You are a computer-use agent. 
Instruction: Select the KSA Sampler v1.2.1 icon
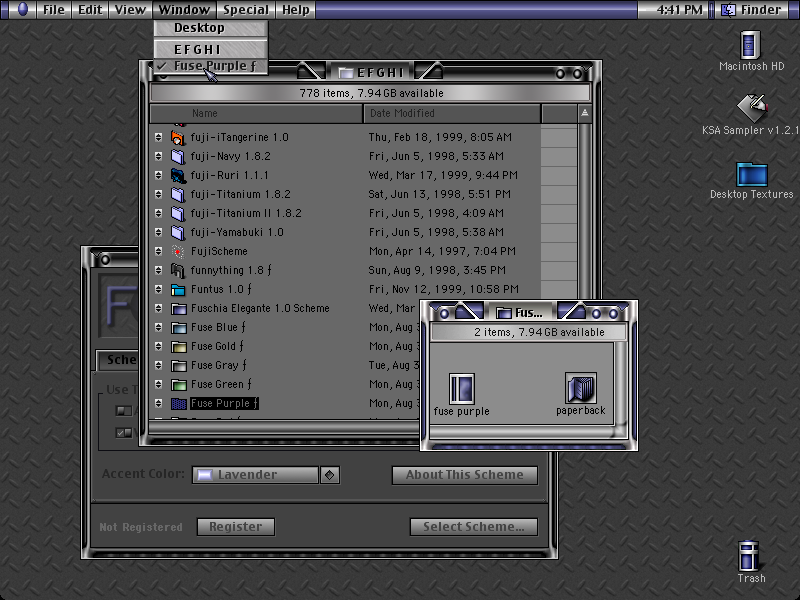pyautogui.click(x=752, y=108)
